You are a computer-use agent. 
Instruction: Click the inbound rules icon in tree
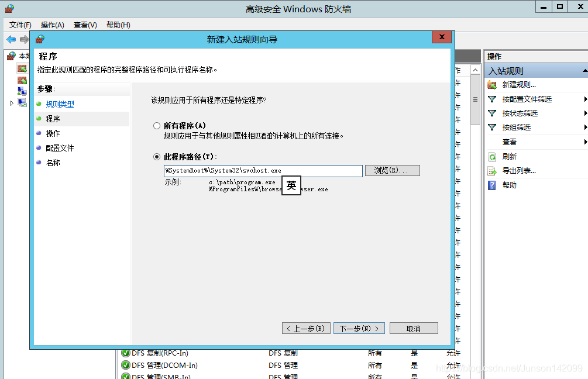(x=22, y=68)
